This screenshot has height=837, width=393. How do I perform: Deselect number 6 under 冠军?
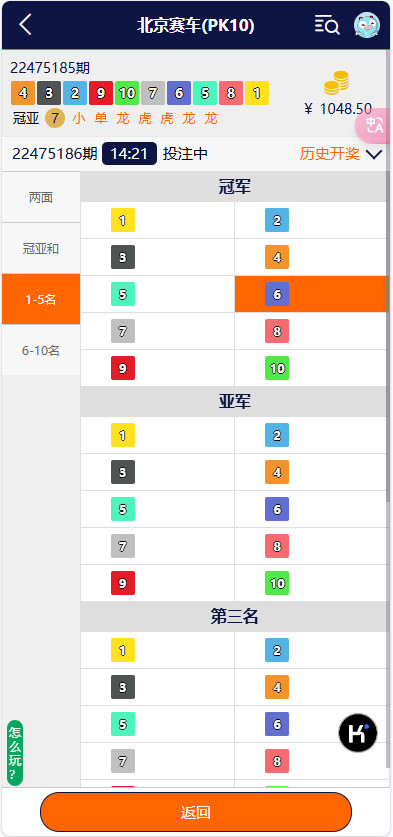pyautogui.click(x=310, y=294)
